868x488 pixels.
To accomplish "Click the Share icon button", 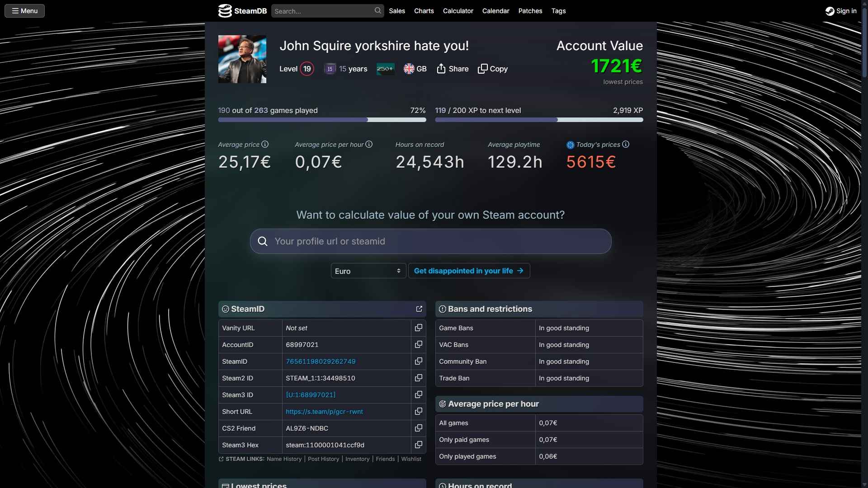I will 441,69.
